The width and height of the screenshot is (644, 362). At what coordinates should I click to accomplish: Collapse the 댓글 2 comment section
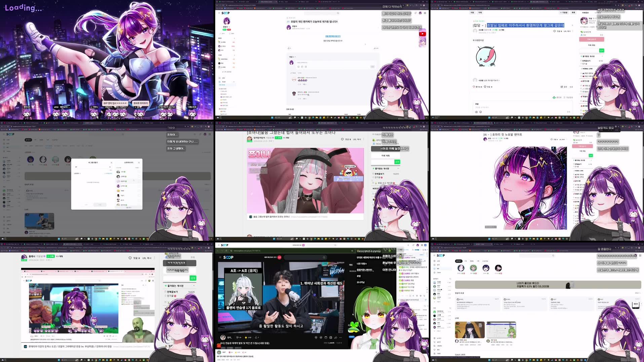pos(296,57)
